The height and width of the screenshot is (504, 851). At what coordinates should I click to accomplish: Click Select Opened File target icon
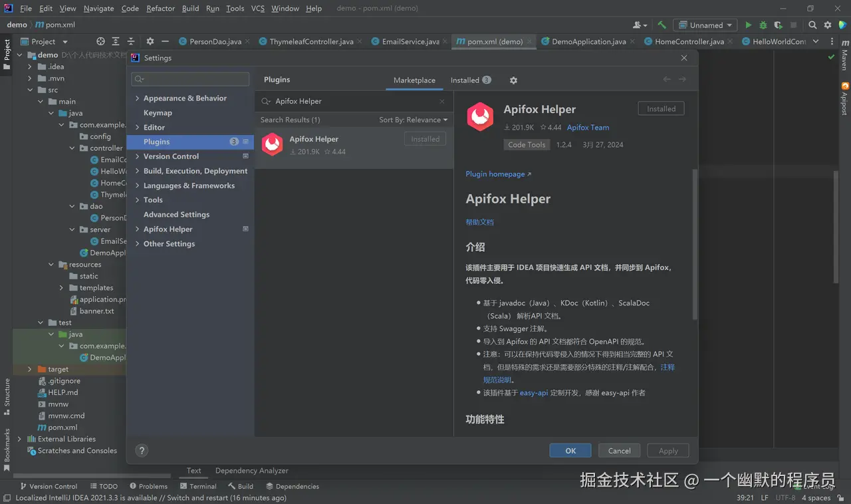(x=100, y=41)
